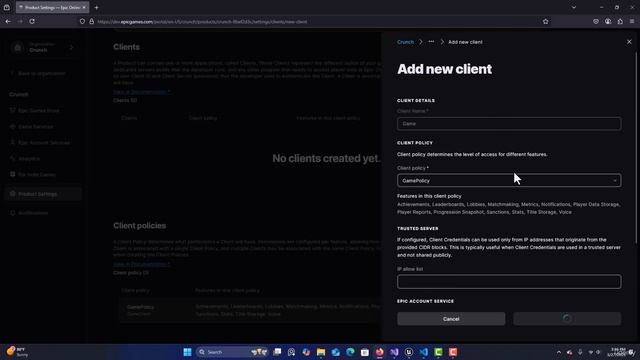
Task: Open Microsoft Edge from the taskbar
Action: (x=350, y=352)
